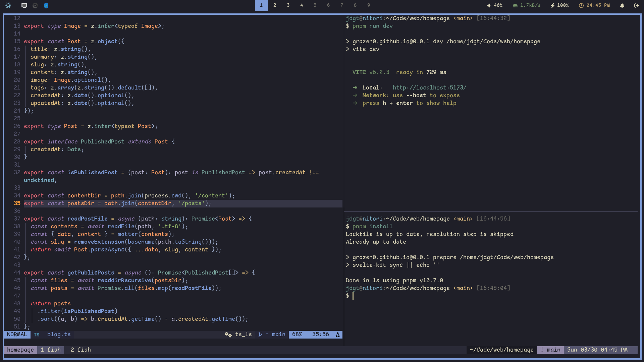Click the 35:56 cursor position indicator
644x362 pixels.
click(x=321, y=335)
